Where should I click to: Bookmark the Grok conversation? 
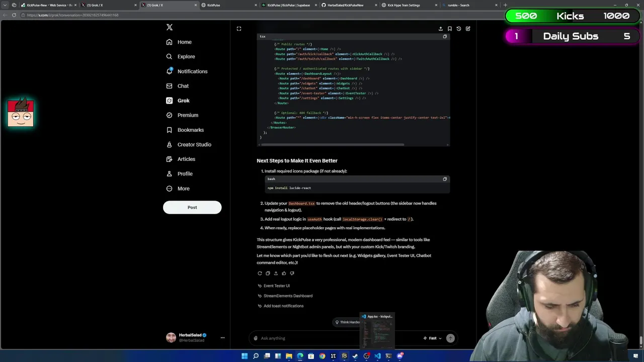(450, 29)
